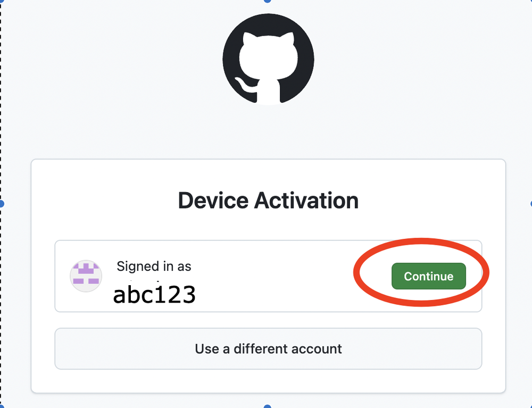This screenshot has height=408, width=532.
Task: Choose Use a different account
Action: coord(268,349)
